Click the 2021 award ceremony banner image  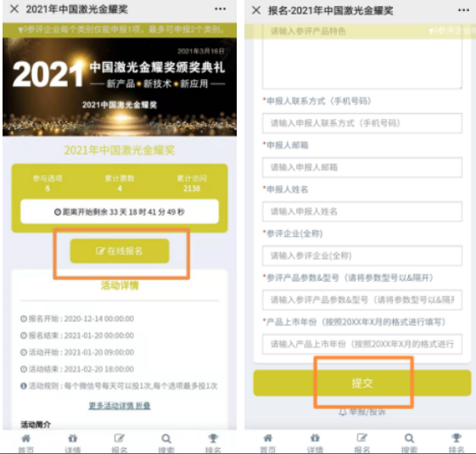[120, 87]
